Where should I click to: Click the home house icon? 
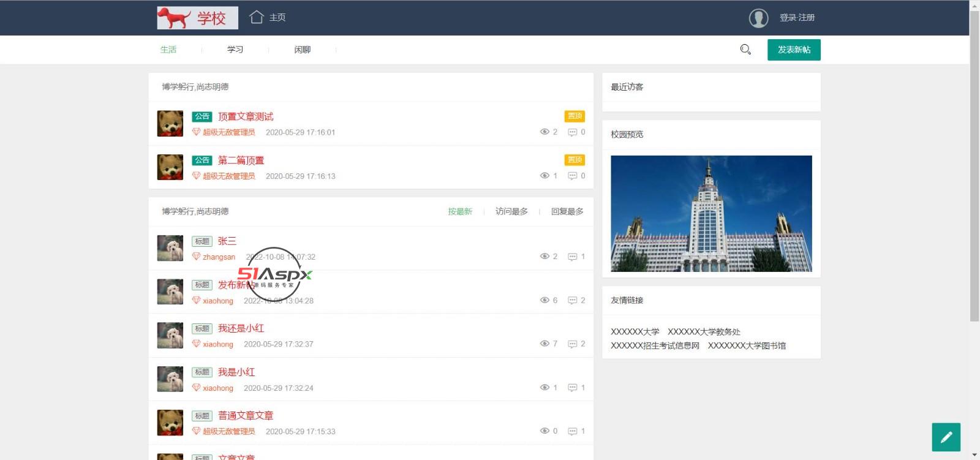tap(257, 17)
